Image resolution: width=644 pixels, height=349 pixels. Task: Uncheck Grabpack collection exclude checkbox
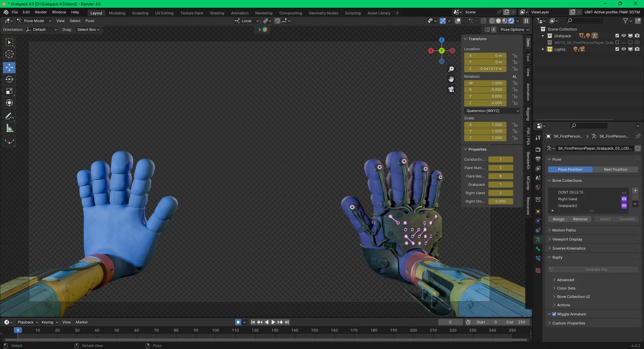tap(617, 36)
